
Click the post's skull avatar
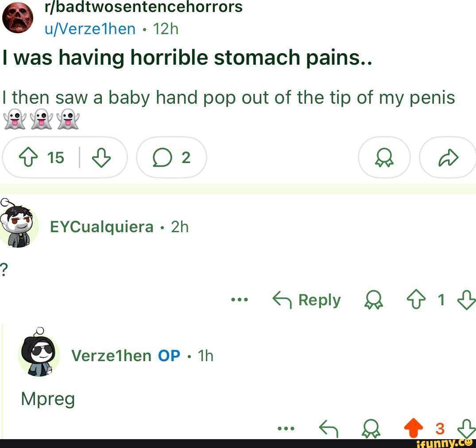point(18,18)
